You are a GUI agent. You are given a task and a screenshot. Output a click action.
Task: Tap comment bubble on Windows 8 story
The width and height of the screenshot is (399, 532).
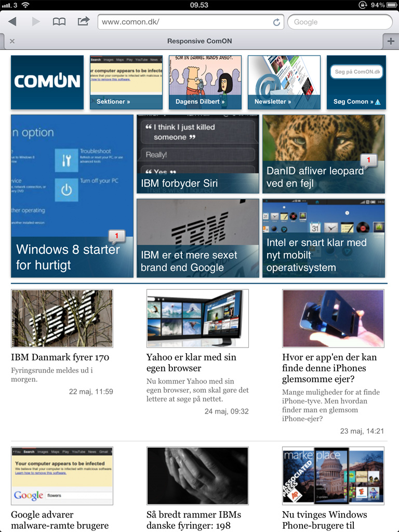coord(117,236)
